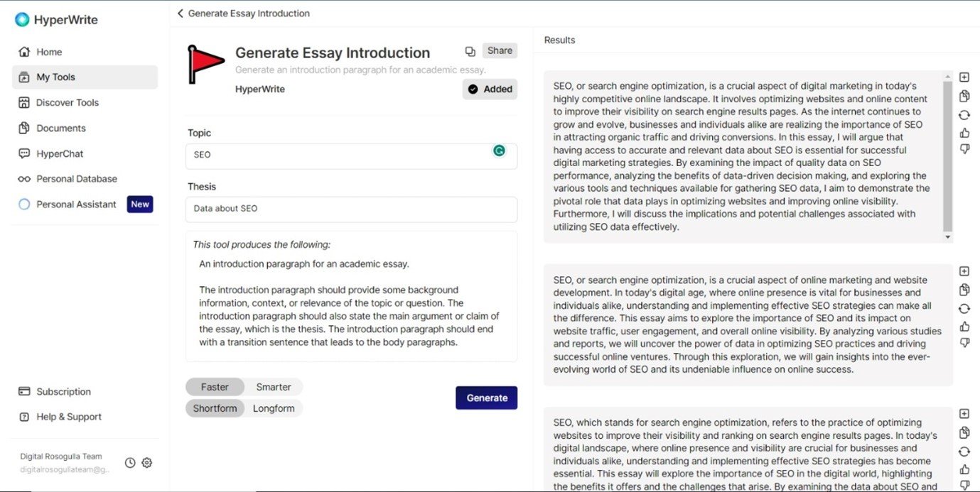Choose the Shortform length option
The width and height of the screenshot is (980, 492).
[215, 408]
